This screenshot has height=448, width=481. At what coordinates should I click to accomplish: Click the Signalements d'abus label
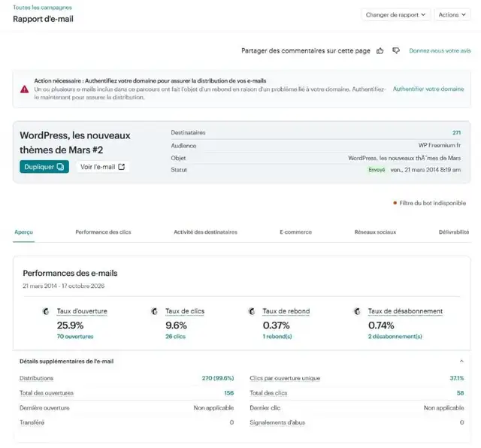277,423
